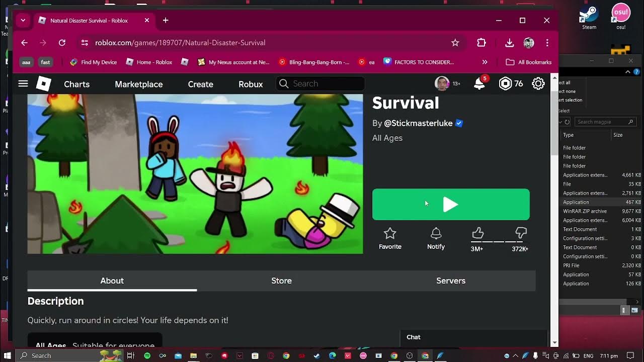Open the Marketplace page
Image resolution: width=644 pixels, height=362 pixels.
(138, 84)
